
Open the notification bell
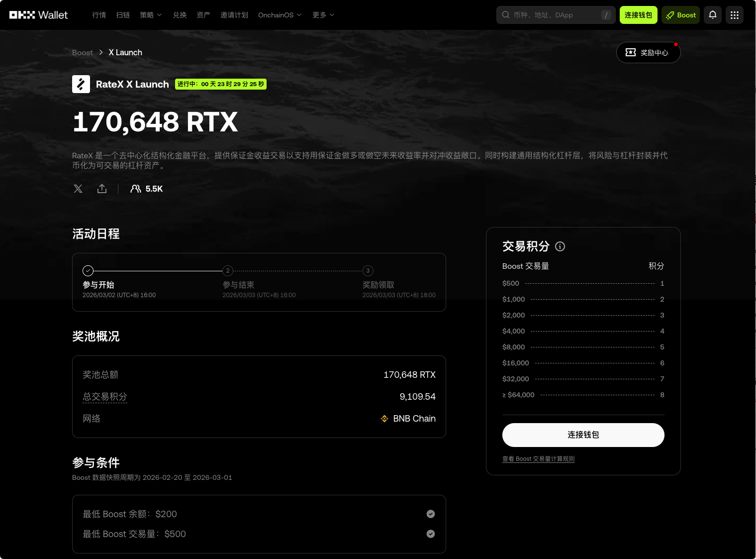[x=712, y=14]
